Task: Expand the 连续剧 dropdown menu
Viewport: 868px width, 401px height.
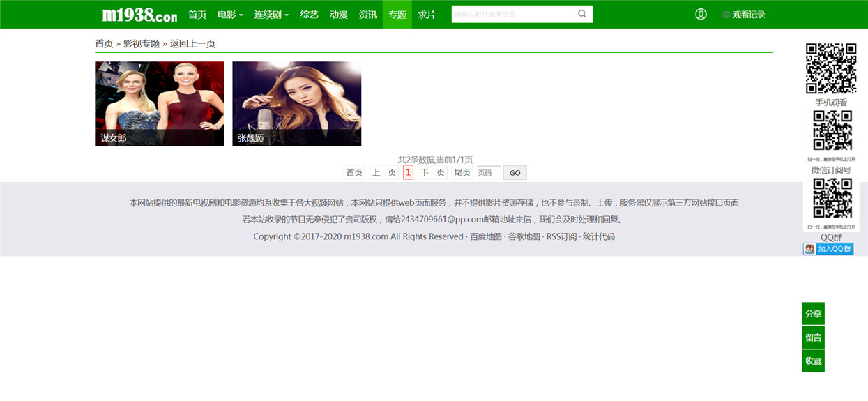Action: click(271, 14)
